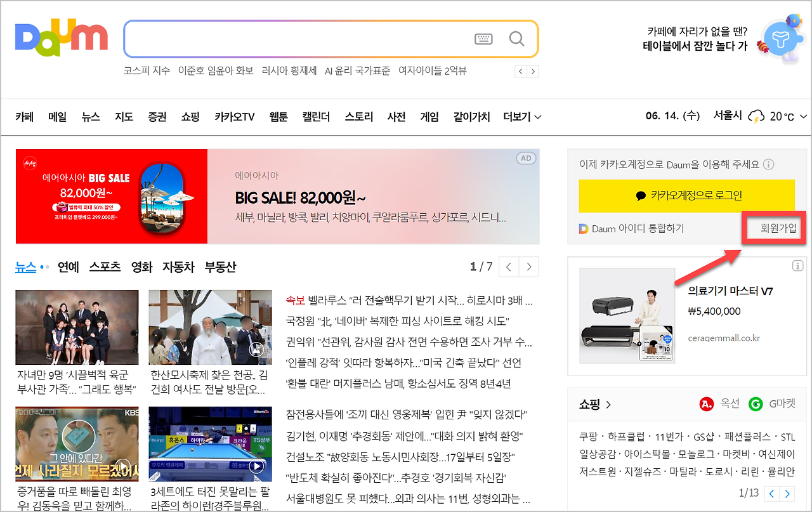Click the Daum logo
Screen dimensions: 812x512
(62, 38)
